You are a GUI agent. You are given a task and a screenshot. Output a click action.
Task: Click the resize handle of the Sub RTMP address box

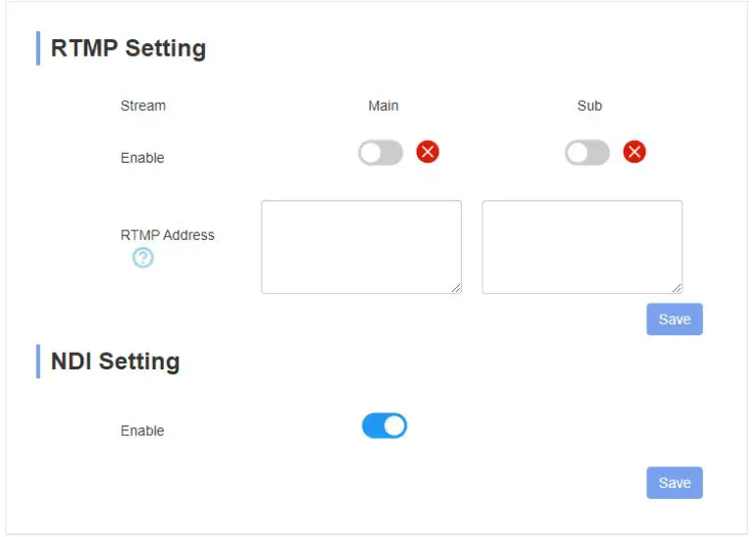(x=677, y=288)
